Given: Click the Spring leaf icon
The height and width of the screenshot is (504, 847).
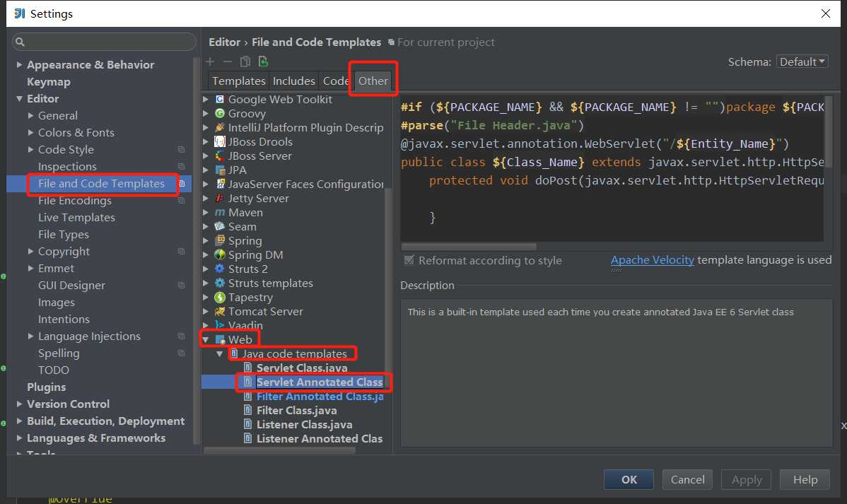Looking at the screenshot, I should click(x=220, y=240).
